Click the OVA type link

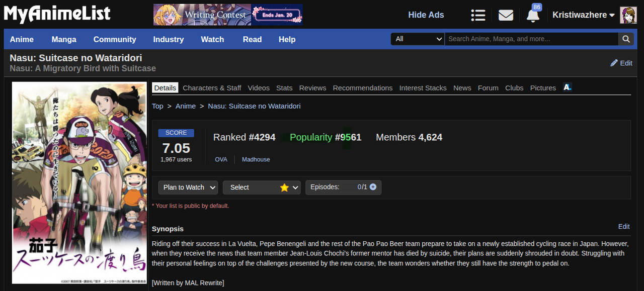[x=221, y=159]
